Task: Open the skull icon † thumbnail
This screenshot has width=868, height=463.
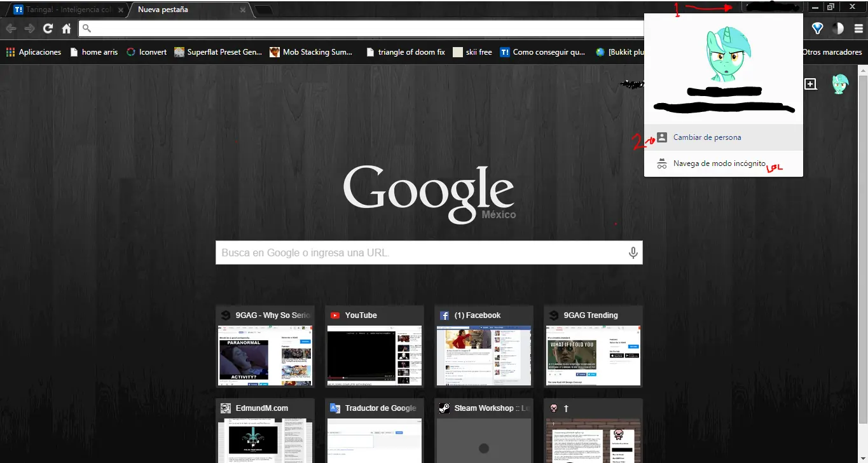Action: point(593,431)
